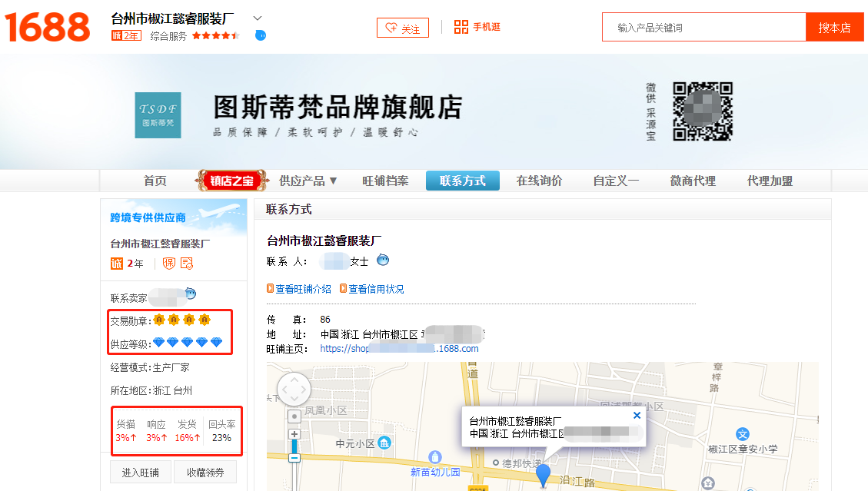Click 跨境专供供应商 banner

pyautogui.click(x=173, y=217)
